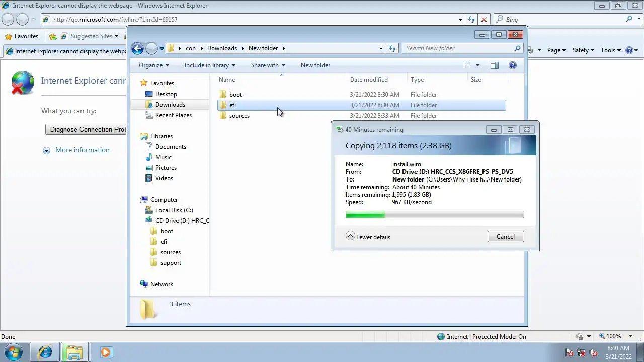
Task: Click the Internet Explorer taskbar icon
Action: pos(45,352)
